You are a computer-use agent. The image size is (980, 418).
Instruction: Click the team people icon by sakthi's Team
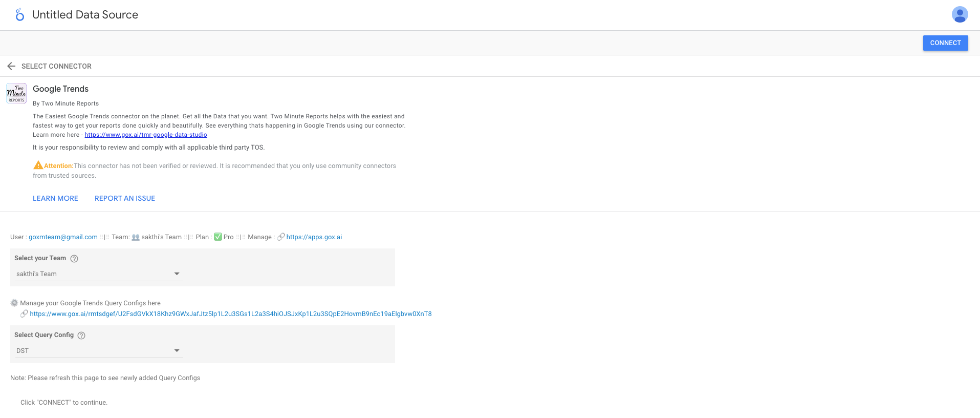point(136,237)
